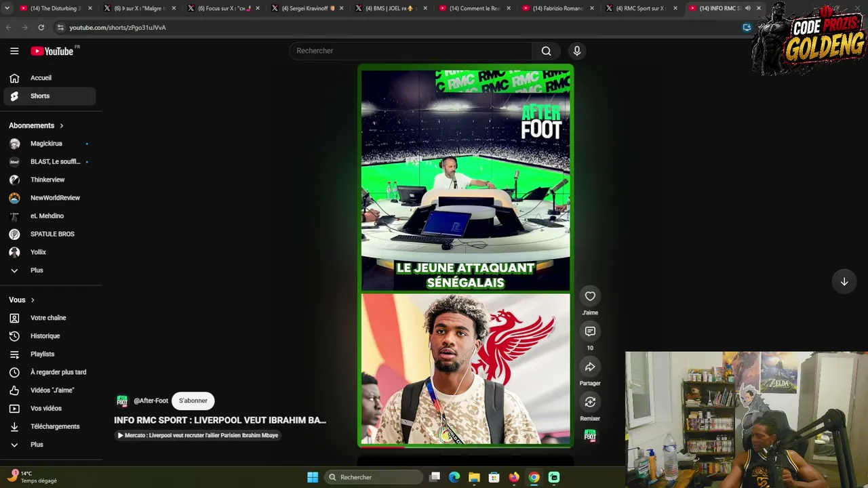Open the eL Mehdino channel
868x488 pixels.
coord(50,216)
